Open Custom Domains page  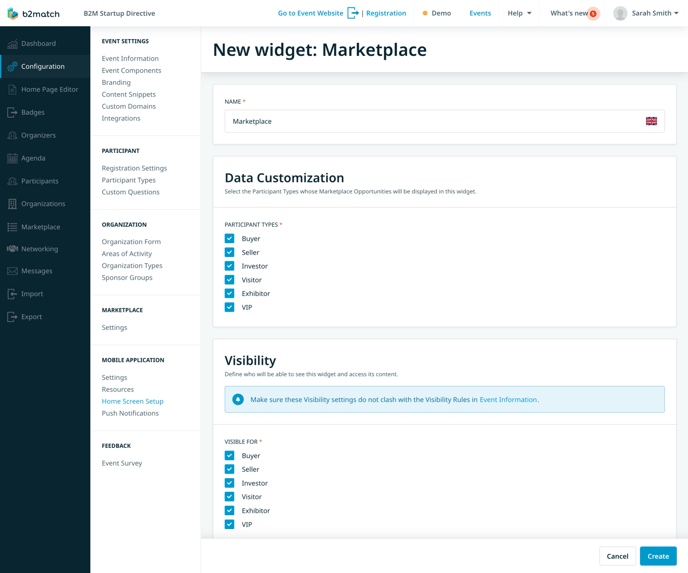pos(129,106)
